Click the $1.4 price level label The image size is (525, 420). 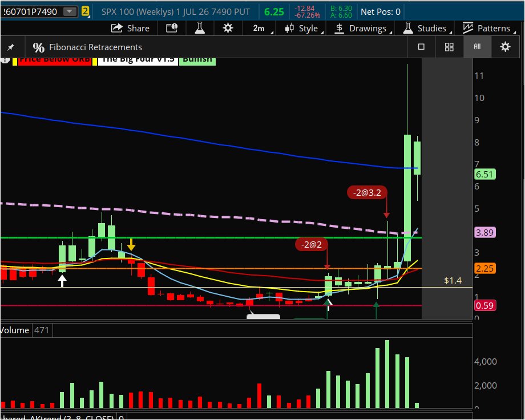453,280
